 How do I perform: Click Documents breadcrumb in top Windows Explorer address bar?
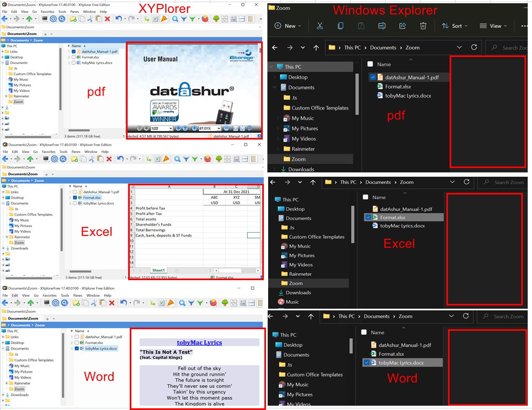click(x=383, y=47)
